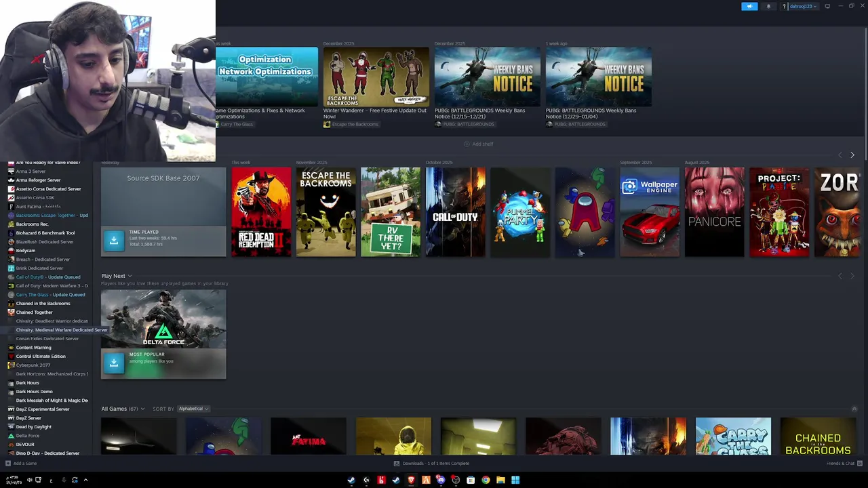The width and height of the screenshot is (868, 488).
Task: Open PANICORE game cover
Action: pyautogui.click(x=714, y=212)
